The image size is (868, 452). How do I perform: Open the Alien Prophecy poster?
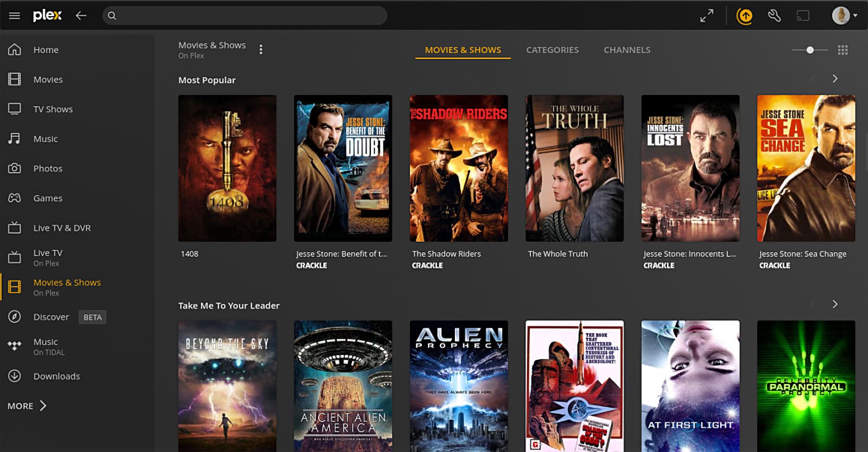[459, 386]
